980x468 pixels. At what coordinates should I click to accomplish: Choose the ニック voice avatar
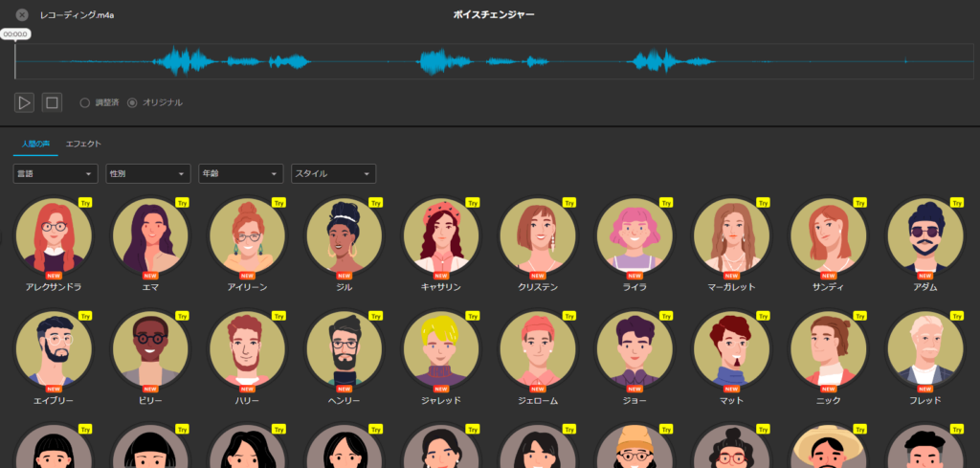pos(828,350)
